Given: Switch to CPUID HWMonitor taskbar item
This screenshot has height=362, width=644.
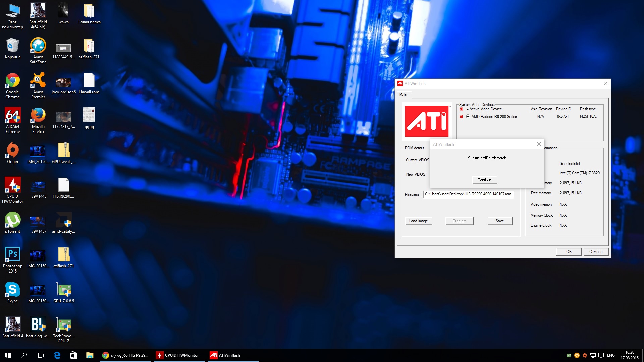Looking at the screenshot, I should (x=178, y=355).
